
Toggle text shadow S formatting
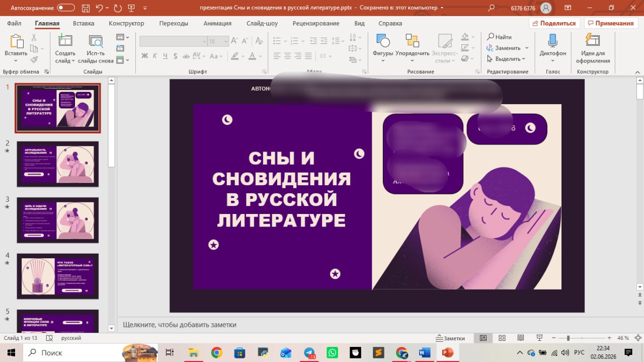[176, 56]
